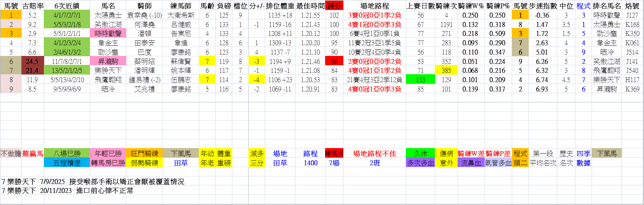The height and width of the screenshot is (205, 644).
Task: Select the 步速指數 column header
Action: (543, 6)
